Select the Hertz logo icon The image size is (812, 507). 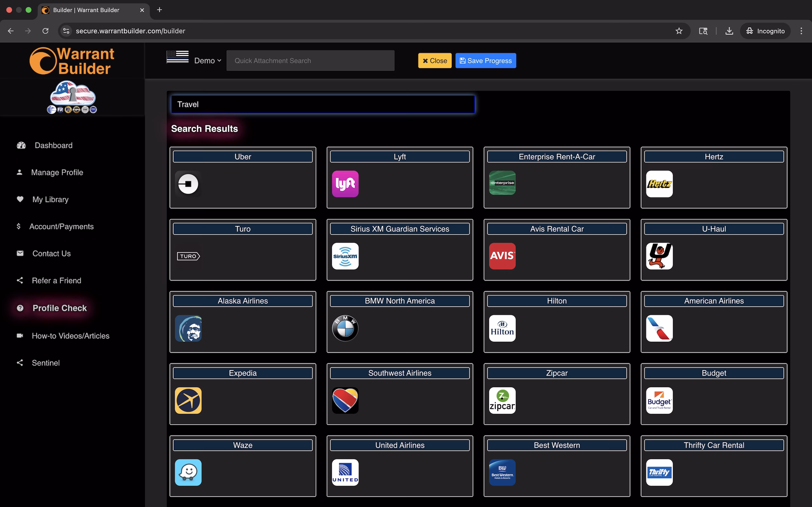pos(659,184)
